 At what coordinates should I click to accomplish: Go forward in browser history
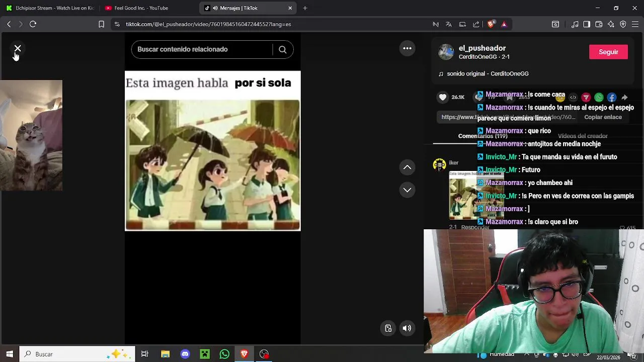[x=21, y=24]
